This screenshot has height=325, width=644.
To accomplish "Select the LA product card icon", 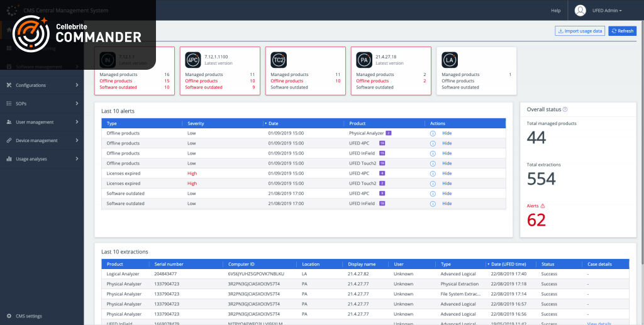I will pyautogui.click(x=449, y=60).
